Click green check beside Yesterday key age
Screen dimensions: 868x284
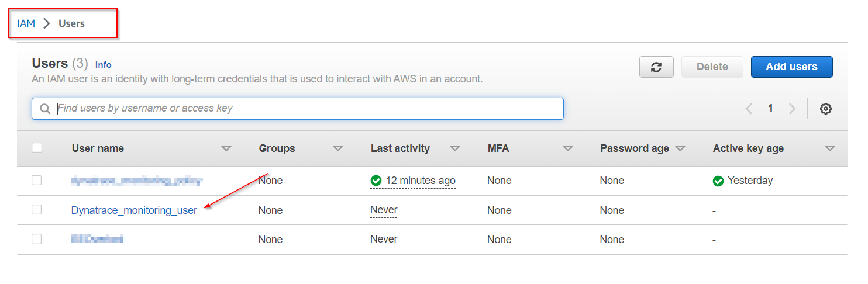718,181
